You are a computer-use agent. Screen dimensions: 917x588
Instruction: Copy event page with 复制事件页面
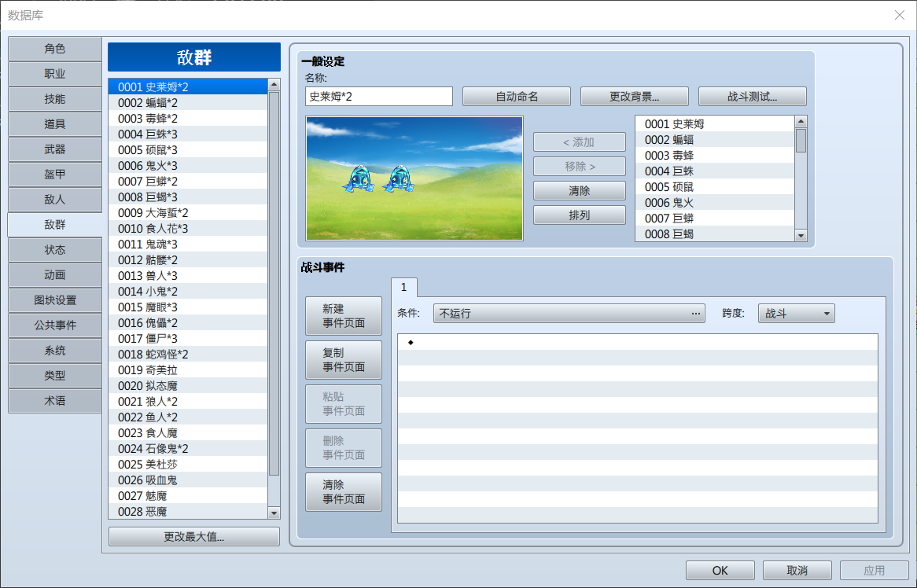(x=344, y=360)
